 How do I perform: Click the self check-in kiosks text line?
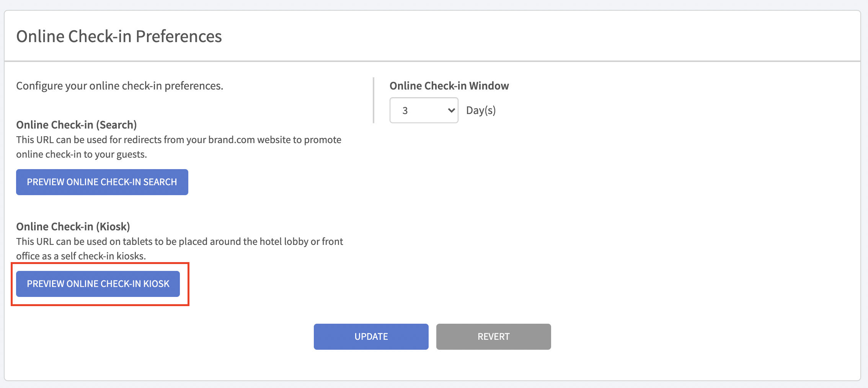coord(81,256)
